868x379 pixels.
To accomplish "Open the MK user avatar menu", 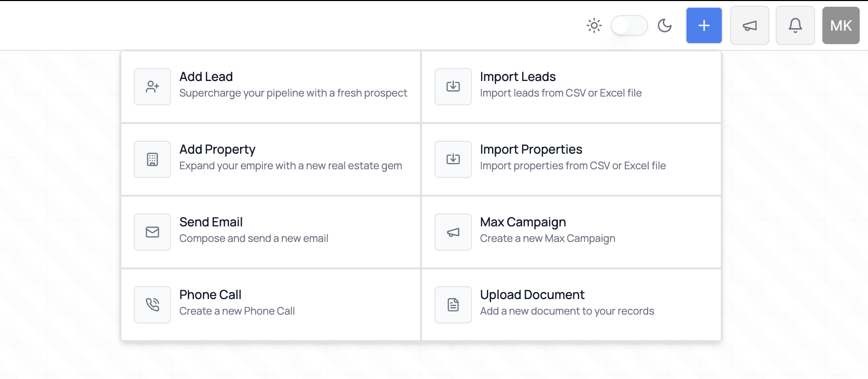I will [841, 25].
